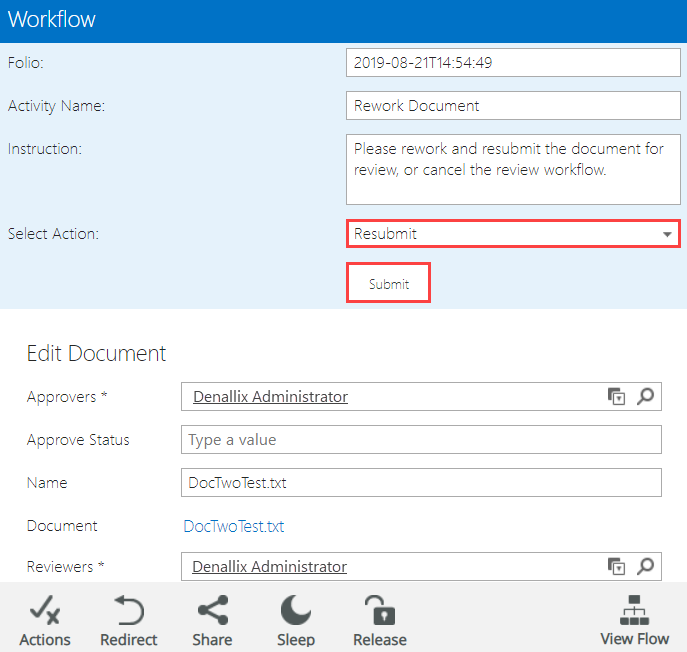Screen dimensions: 687x652
Task: Click search icon in Approvers field
Action: [x=646, y=397]
